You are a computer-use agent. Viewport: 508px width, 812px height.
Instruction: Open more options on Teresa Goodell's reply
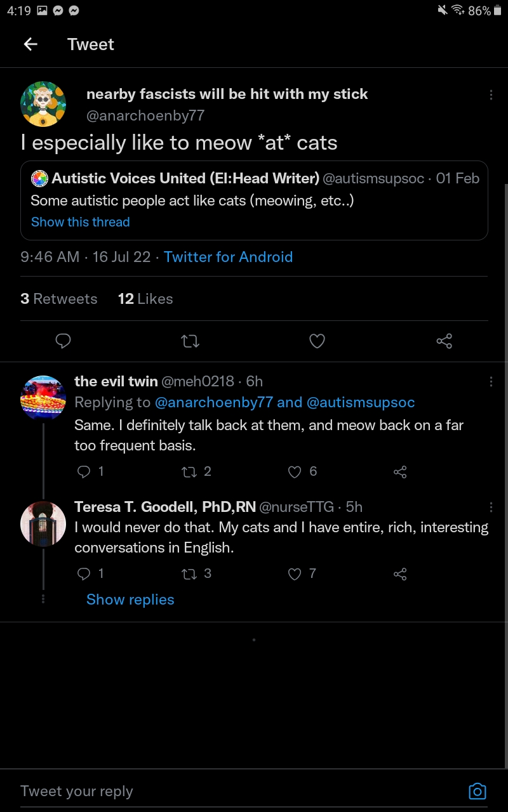click(491, 507)
